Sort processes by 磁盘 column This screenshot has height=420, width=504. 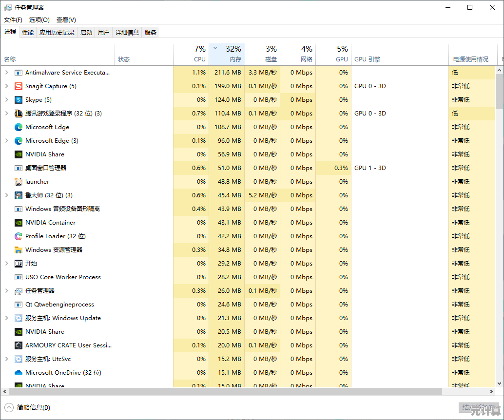[262, 54]
